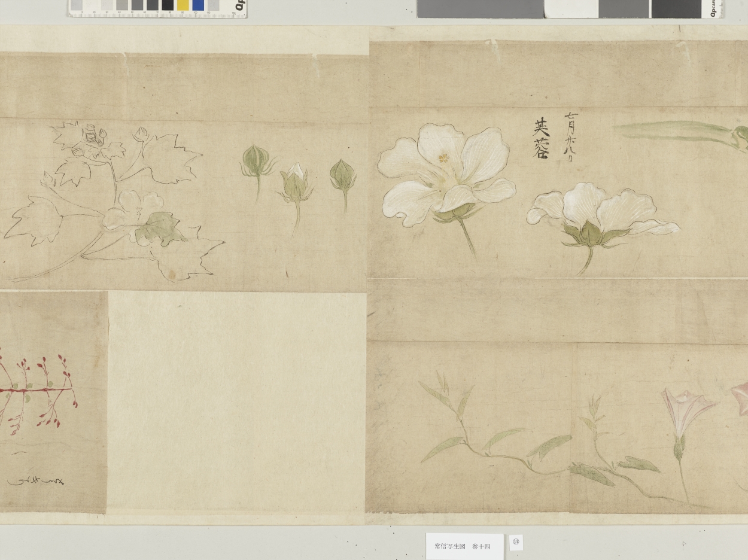The width and height of the screenshot is (748, 560).
Task: Click the circled number ⑪ tag
Action: tap(516, 542)
